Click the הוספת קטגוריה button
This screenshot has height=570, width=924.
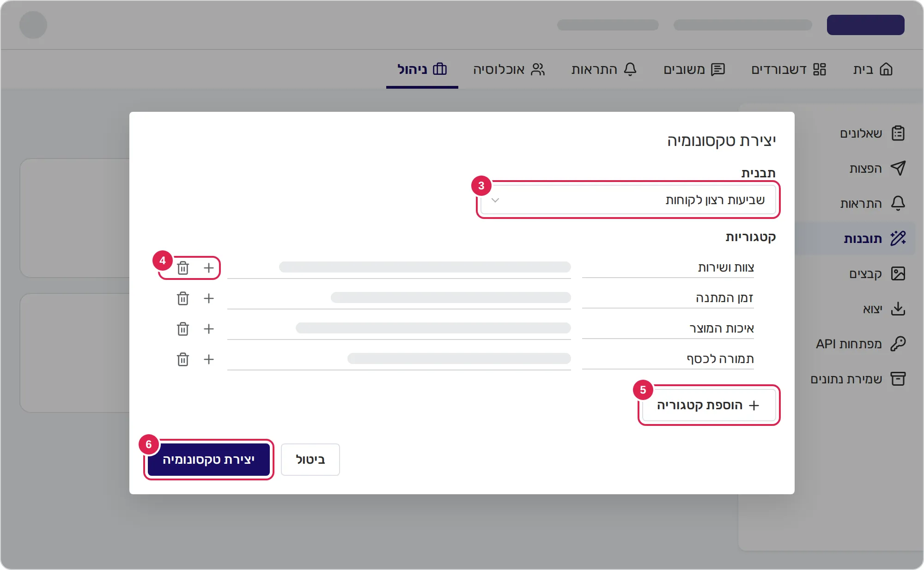[x=709, y=406]
